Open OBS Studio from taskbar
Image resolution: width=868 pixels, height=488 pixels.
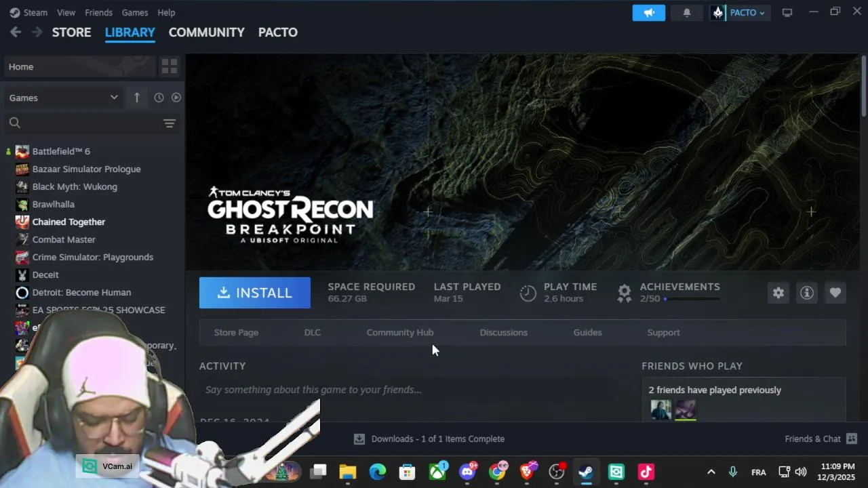(x=557, y=472)
